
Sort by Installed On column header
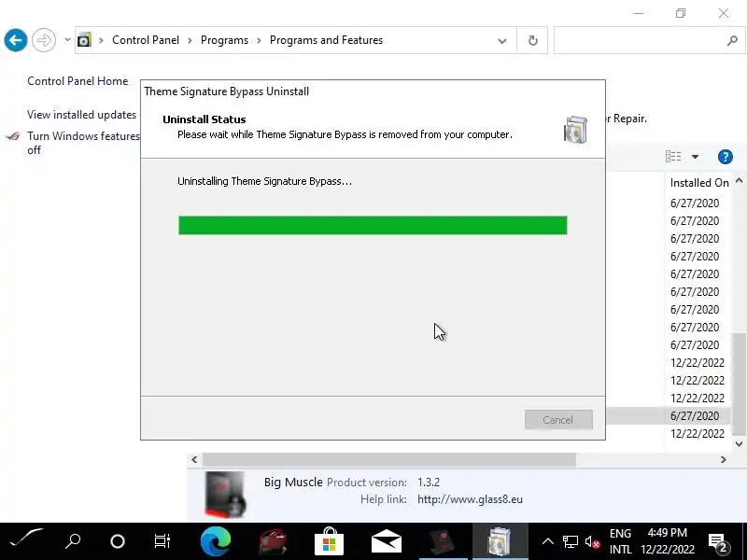[x=699, y=182]
